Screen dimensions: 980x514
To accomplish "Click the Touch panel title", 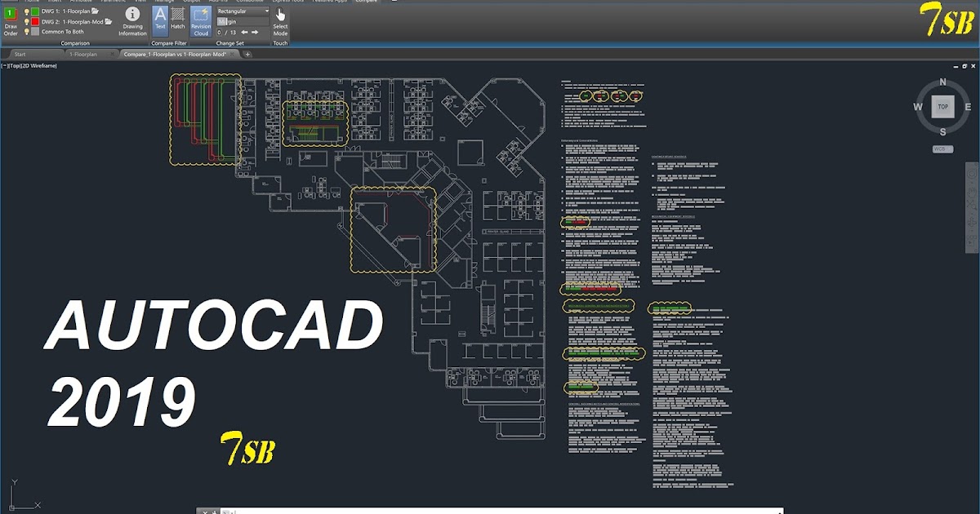I will [280, 42].
